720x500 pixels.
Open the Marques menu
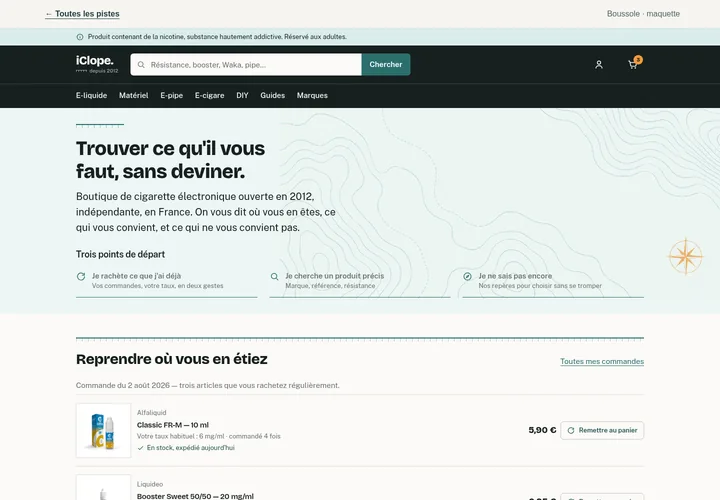pos(312,96)
